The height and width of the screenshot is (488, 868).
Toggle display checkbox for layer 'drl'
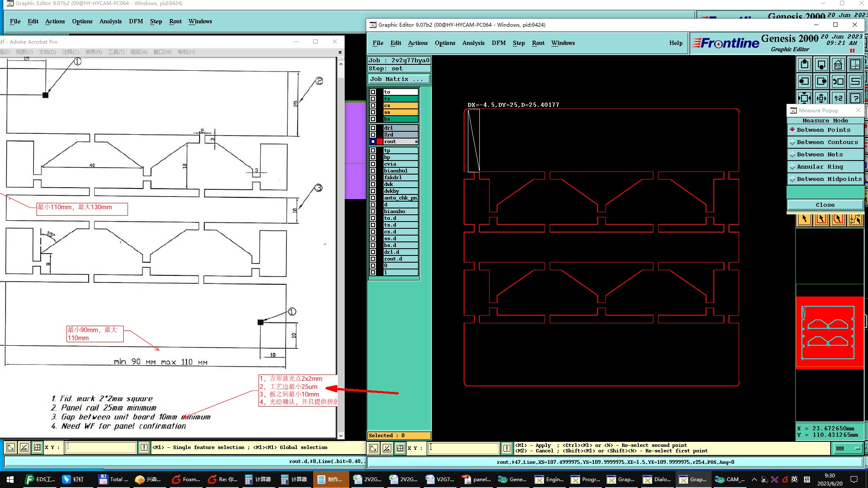(x=373, y=128)
